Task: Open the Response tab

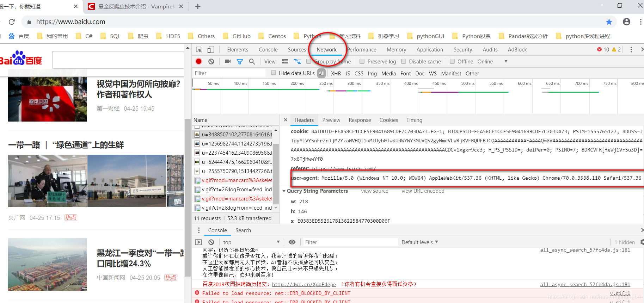Action: click(360, 120)
